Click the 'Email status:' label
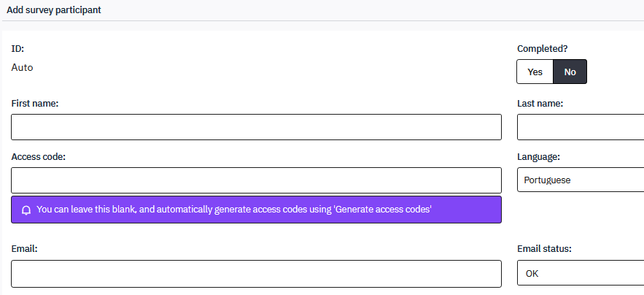Viewport: 644px width, 295px height. pyautogui.click(x=544, y=248)
